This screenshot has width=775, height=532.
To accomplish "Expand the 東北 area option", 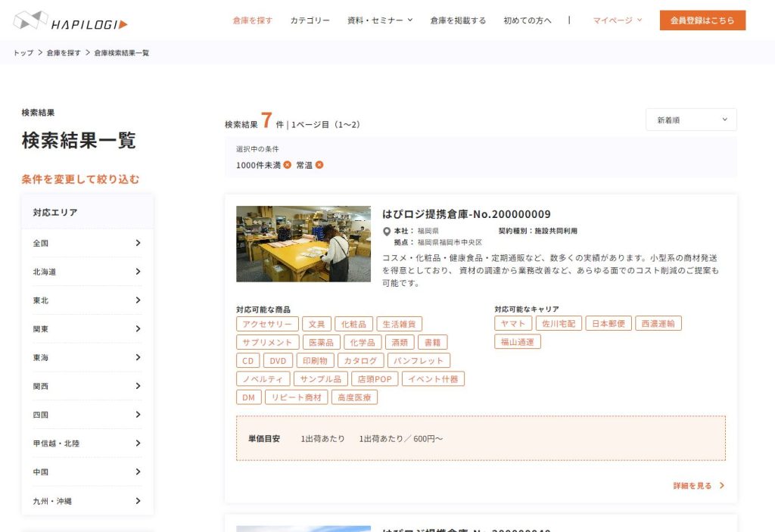I will coord(87,300).
